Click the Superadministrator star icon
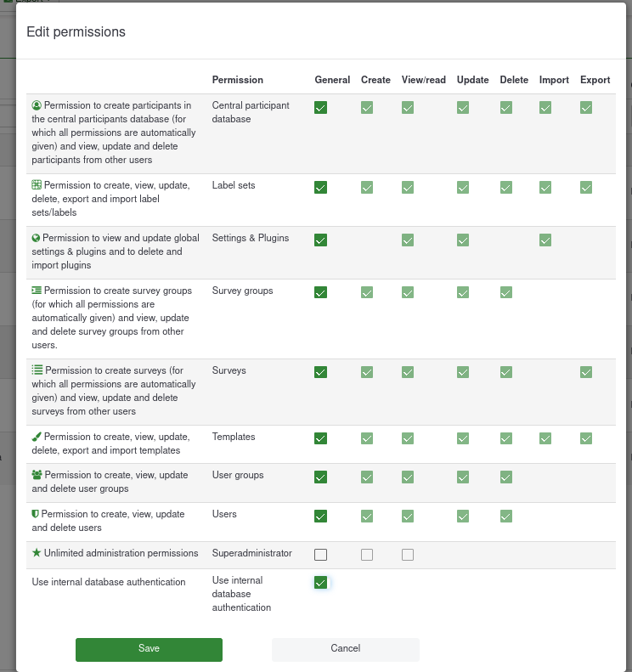Screen dimensions: 632x672 (37, 554)
